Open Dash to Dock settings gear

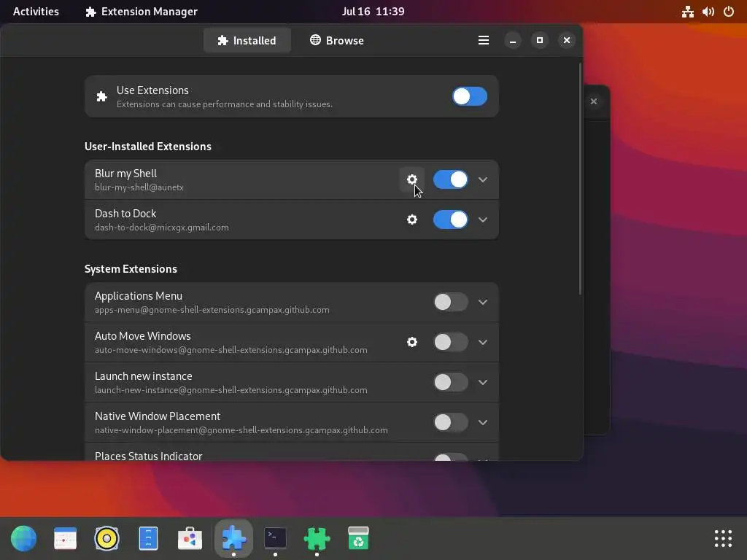412,219
